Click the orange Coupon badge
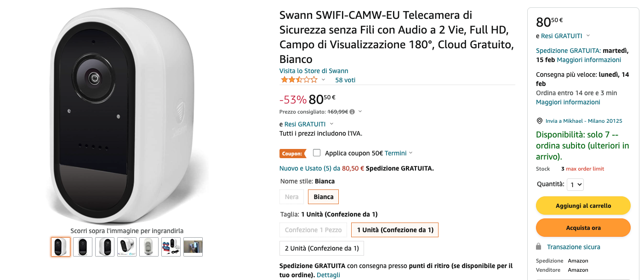This screenshot has height=280, width=644. click(292, 154)
